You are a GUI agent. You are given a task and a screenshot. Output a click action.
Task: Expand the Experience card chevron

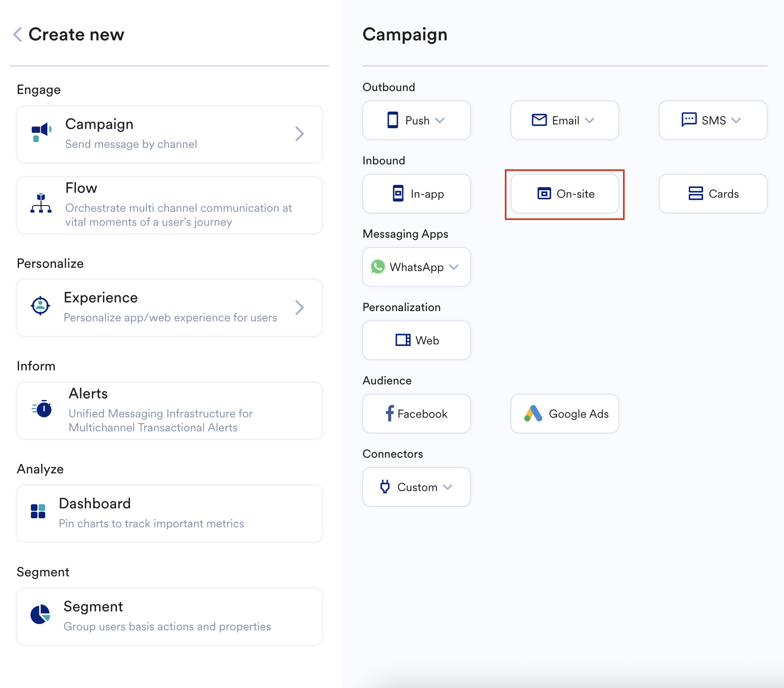coord(299,308)
